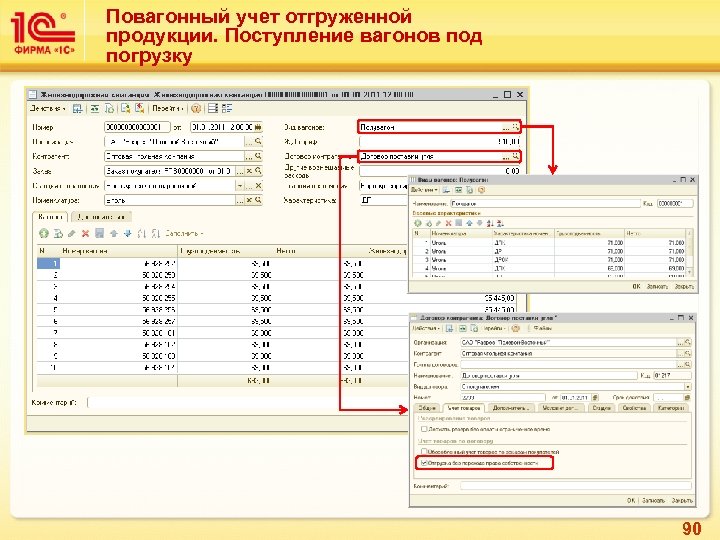720x540 pixels.
Task: Switch to the Вагоны tab
Action: pos(50,217)
